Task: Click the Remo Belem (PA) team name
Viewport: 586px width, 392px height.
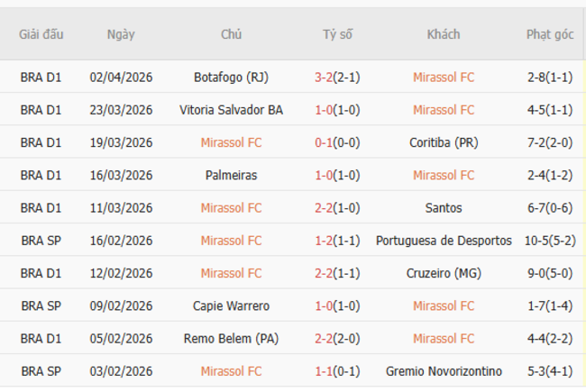Action: (231, 339)
